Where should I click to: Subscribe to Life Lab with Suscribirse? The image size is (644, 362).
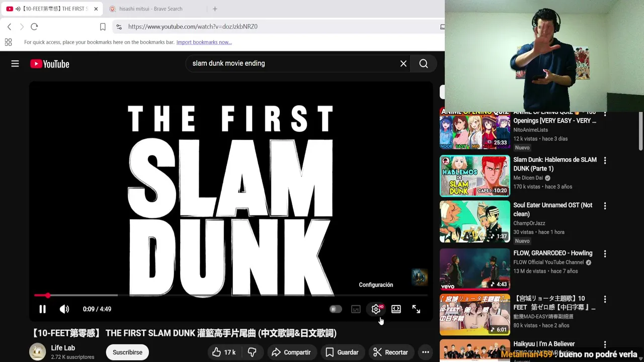coord(127,352)
